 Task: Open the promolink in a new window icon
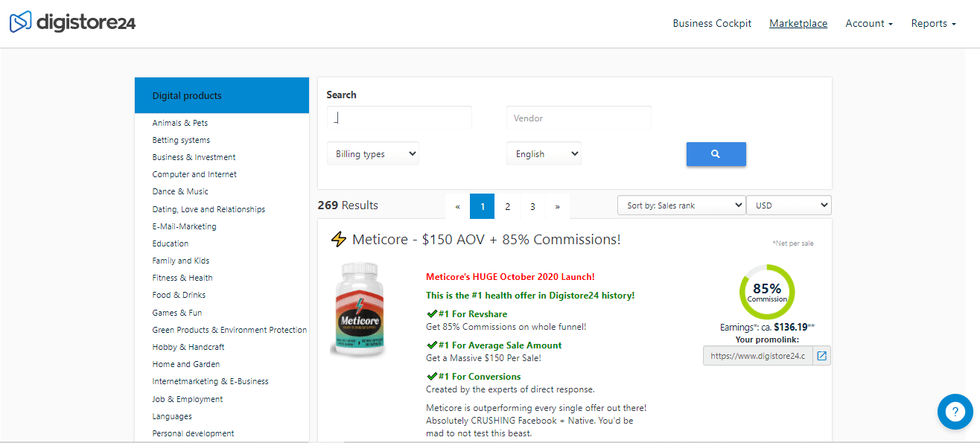click(821, 356)
